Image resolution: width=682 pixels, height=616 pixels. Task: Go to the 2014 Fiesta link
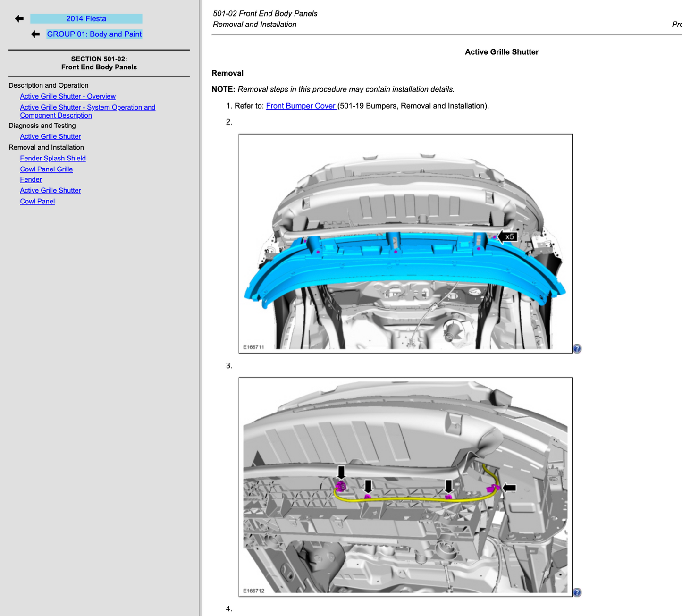[x=86, y=19]
